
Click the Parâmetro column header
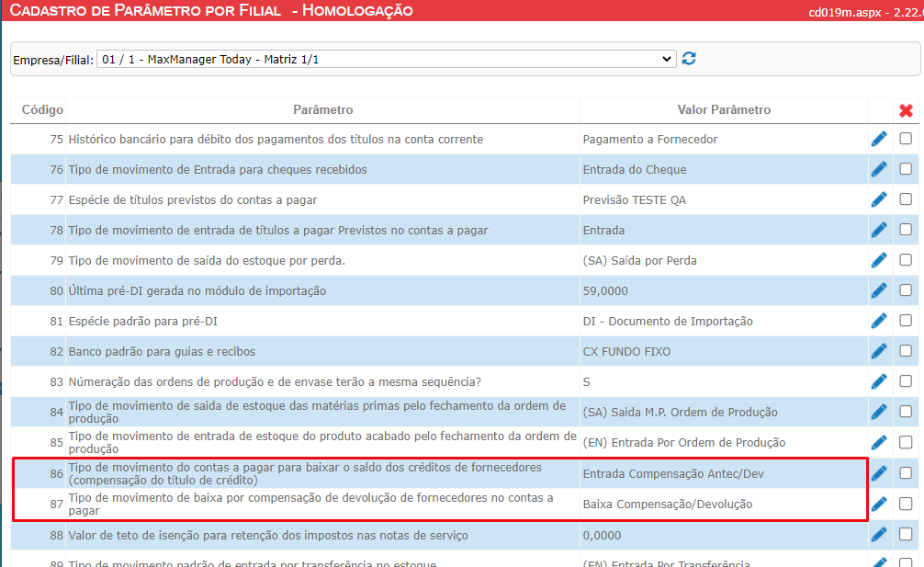(323, 109)
